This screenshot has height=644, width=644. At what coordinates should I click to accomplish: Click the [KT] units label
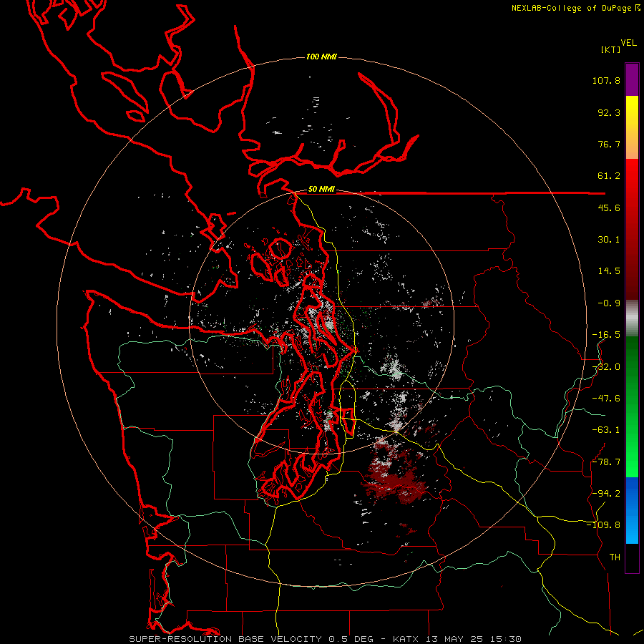(611, 49)
